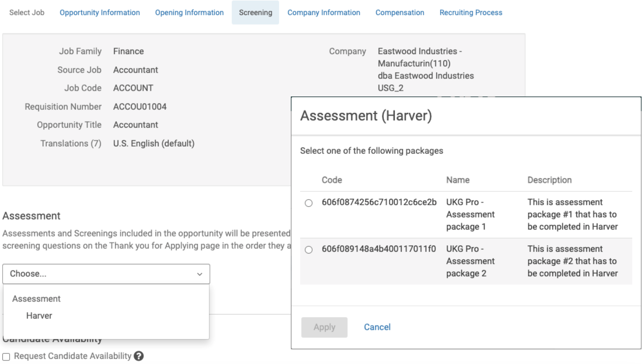
Task: Click the package #1 description text
Action: click(573, 214)
